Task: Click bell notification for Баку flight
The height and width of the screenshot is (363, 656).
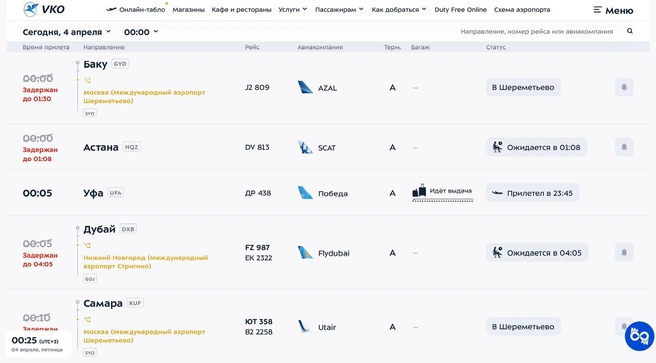Action: pos(624,87)
